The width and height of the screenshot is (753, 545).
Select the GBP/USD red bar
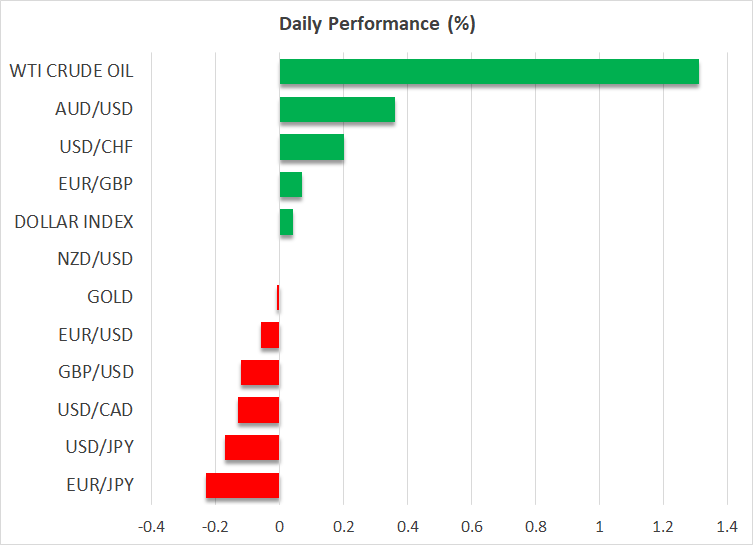pyautogui.click(x=260, y=372)
